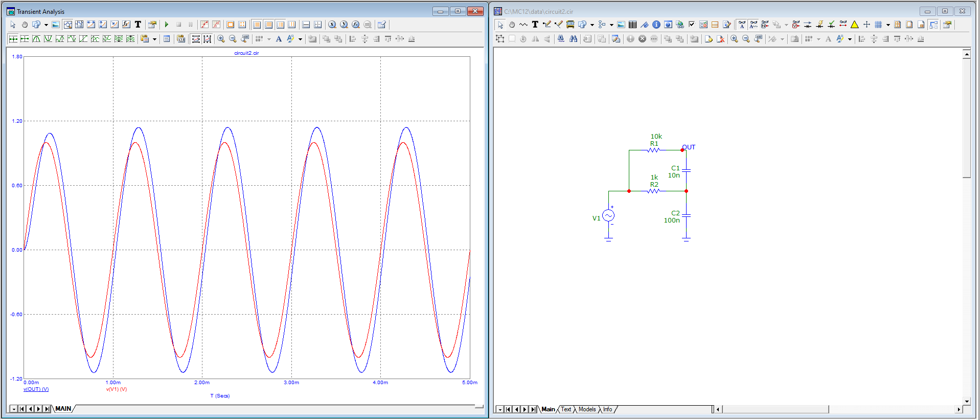This screenshot has height=420, width=980.
Task: Zoom out on the analysis plot
Action: point(233,39)
